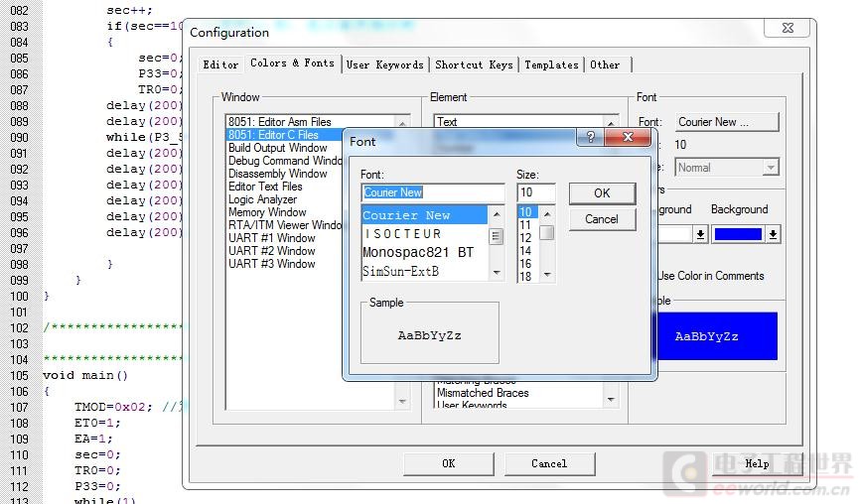Screen dimensions: 860x504
Task: Select 8051: Editor C Files
Action: [x=284, y=135]
